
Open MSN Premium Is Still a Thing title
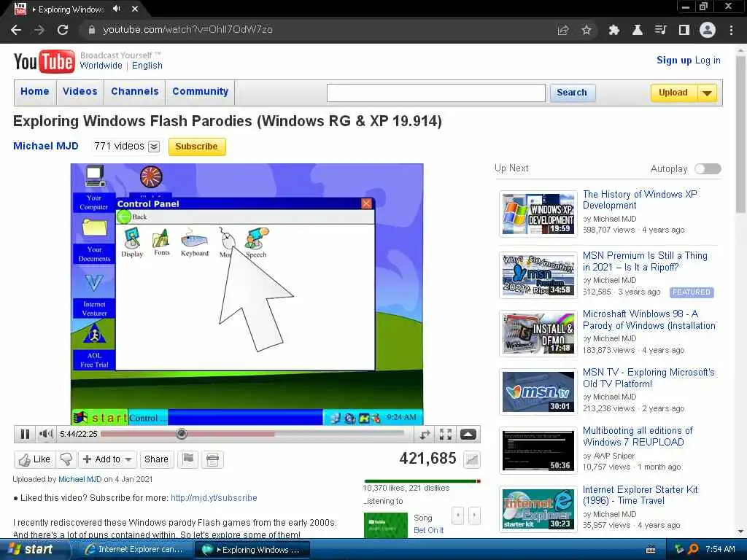click(645, 262)
